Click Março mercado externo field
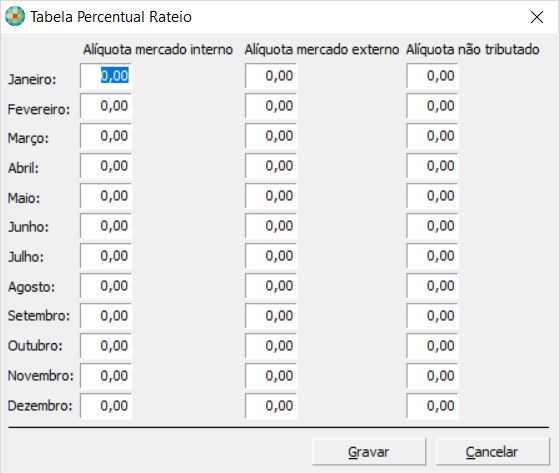The height and width of the screenshot is (473, 559). 271,136
